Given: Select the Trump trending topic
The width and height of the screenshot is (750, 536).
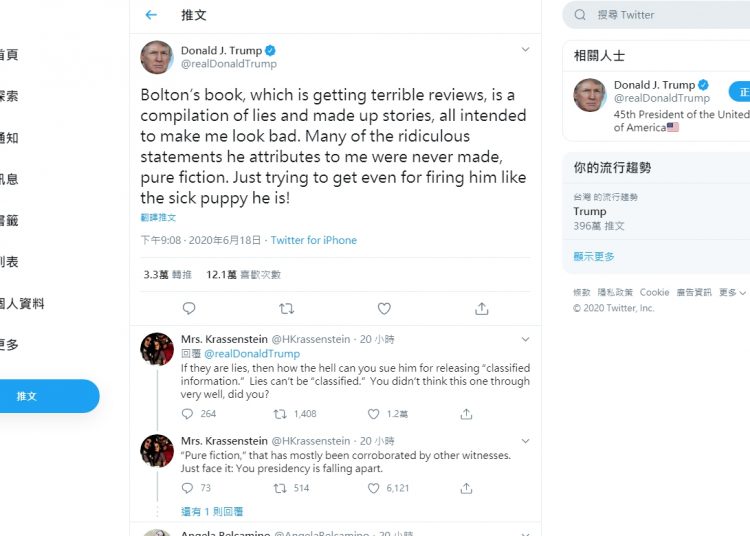Looking at the screenshot, I should 656,211.
